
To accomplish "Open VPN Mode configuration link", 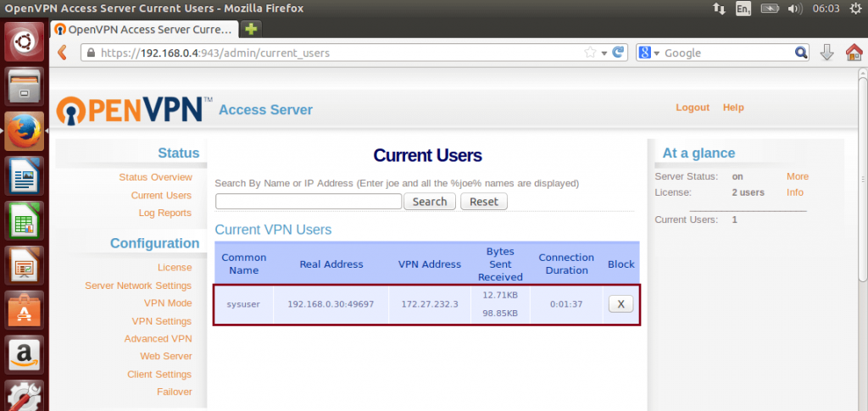I will (x=168, y=303).
